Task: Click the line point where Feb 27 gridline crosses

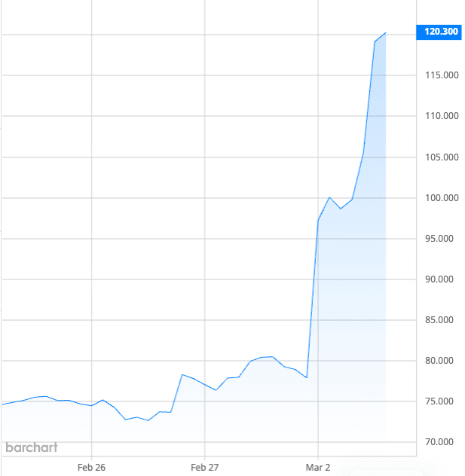Action: (x=204, y=383)
